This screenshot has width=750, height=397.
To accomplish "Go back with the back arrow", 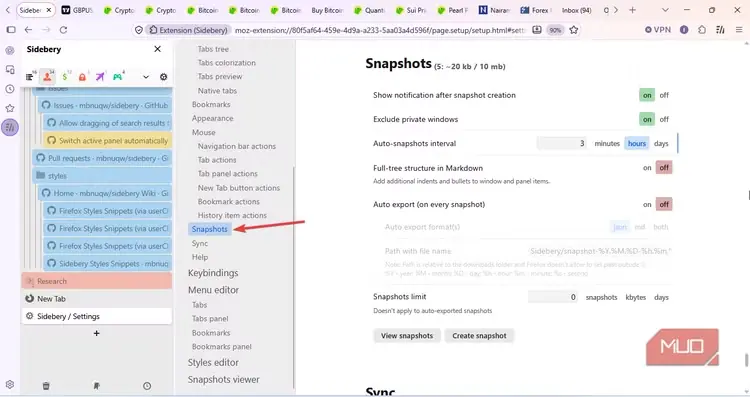I will click(x=28, y=30).
